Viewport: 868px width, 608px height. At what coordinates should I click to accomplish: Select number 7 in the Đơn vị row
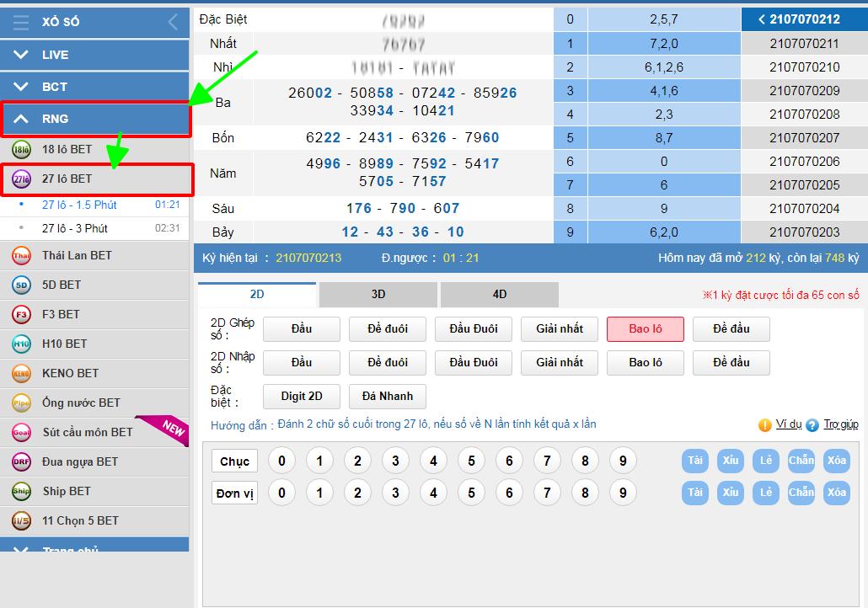click(x=547, y=493)
